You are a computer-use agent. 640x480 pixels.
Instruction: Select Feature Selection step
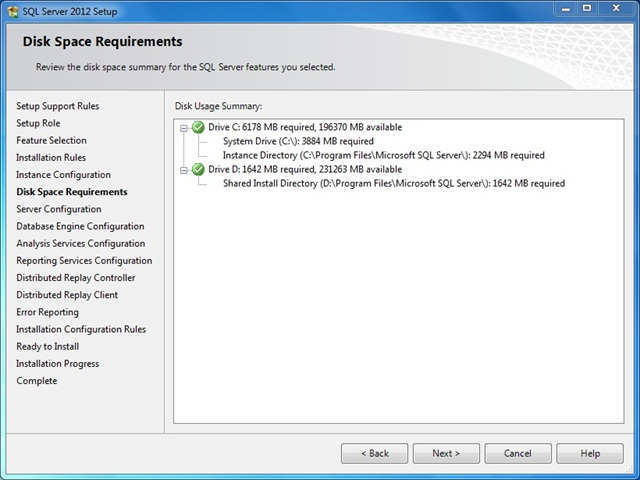51,140
